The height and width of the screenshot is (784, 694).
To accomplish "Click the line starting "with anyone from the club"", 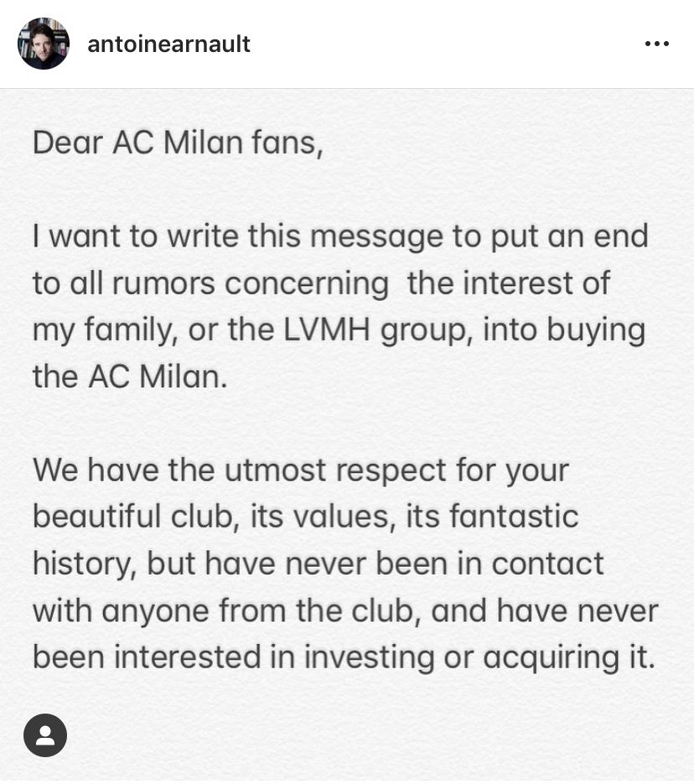I will (x=345, y=610).
